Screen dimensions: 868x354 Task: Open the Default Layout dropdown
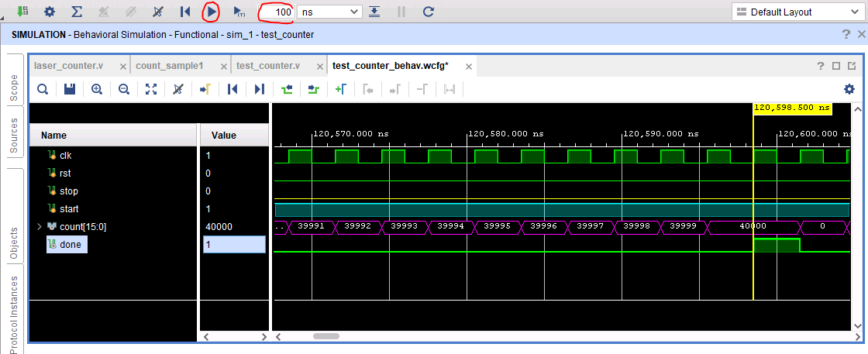point(797,12)
